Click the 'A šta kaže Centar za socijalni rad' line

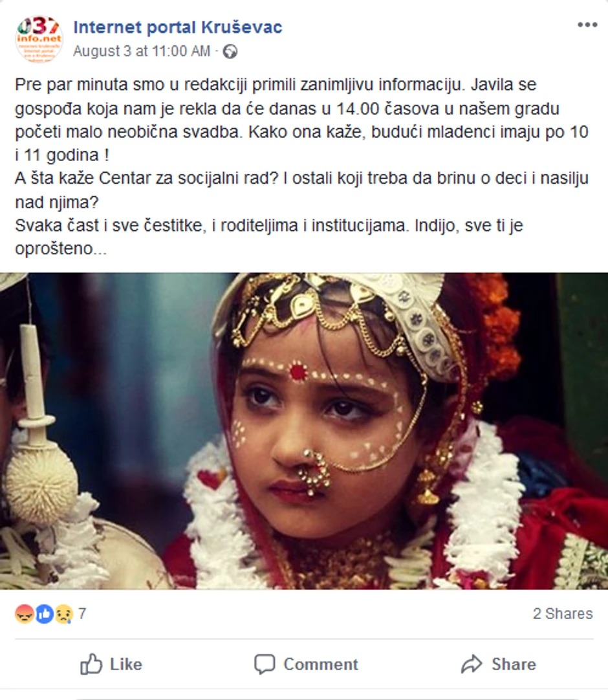[301, 179]
